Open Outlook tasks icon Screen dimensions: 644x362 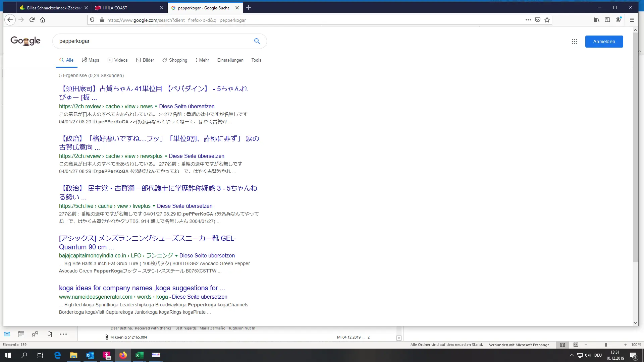click(x=49, y=334)
